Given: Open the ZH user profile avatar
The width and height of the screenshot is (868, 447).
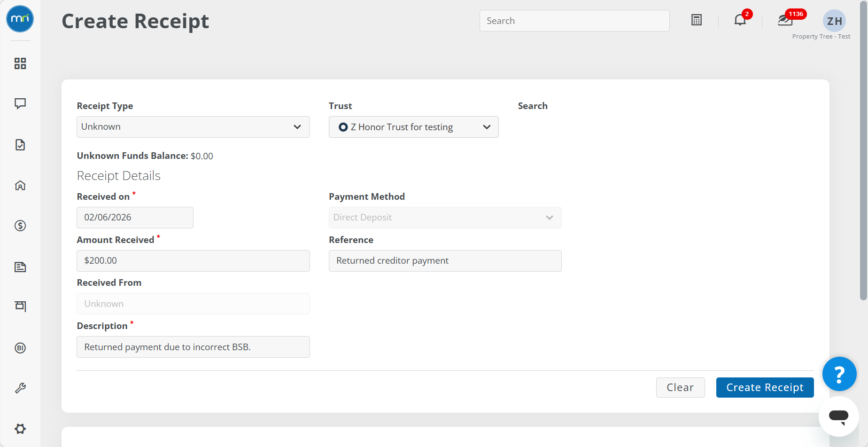Looking at the screenshot, I should [x=835, y=21].
